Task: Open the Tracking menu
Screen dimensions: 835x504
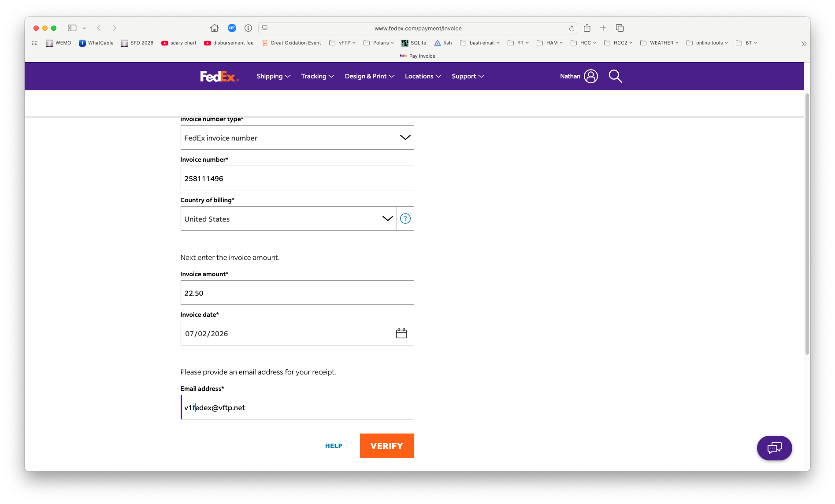Action: [x=318, y=76]
